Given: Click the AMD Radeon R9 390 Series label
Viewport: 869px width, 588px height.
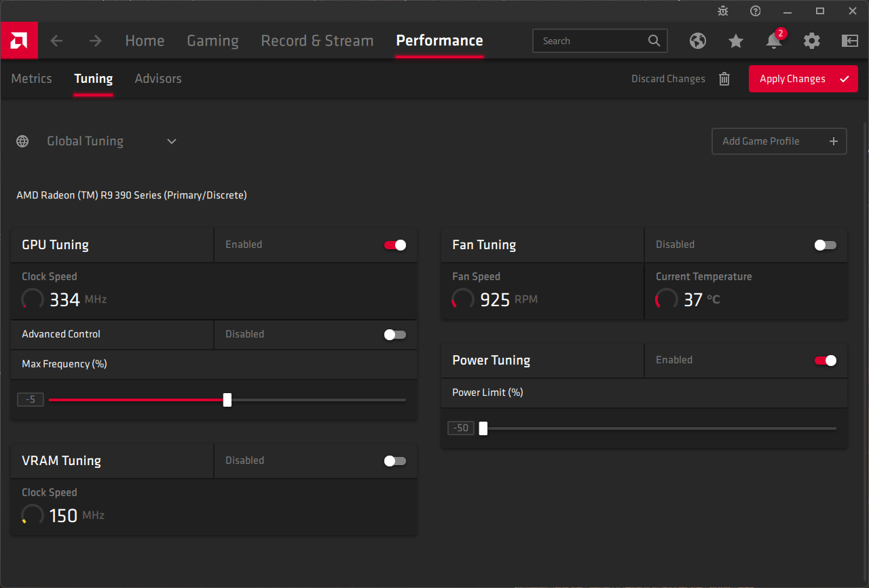Looking at the screenshot, I should (x=132, y=196).
